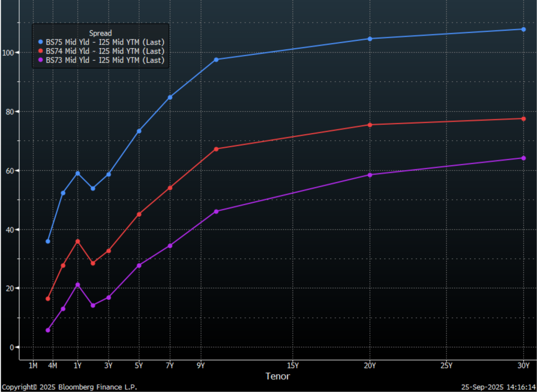Select the BS75 Mid Yld legend entry text
537x392 pixels.
coord(105,42)
